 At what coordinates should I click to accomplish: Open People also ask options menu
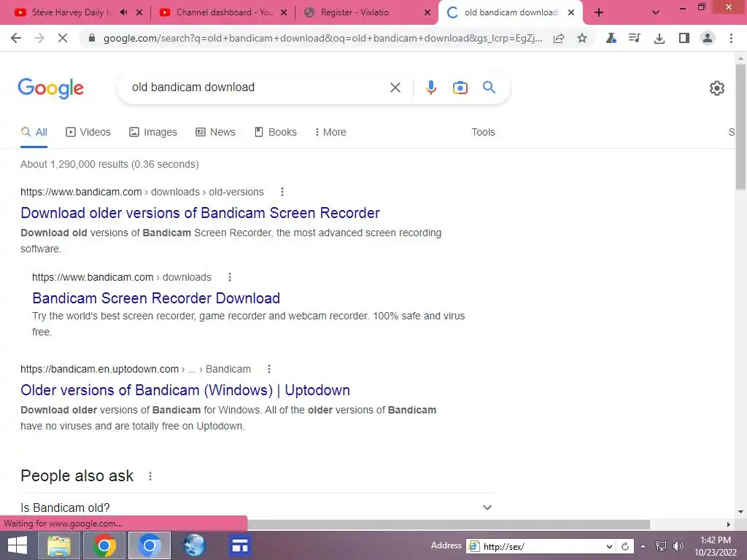click(150, 476)
